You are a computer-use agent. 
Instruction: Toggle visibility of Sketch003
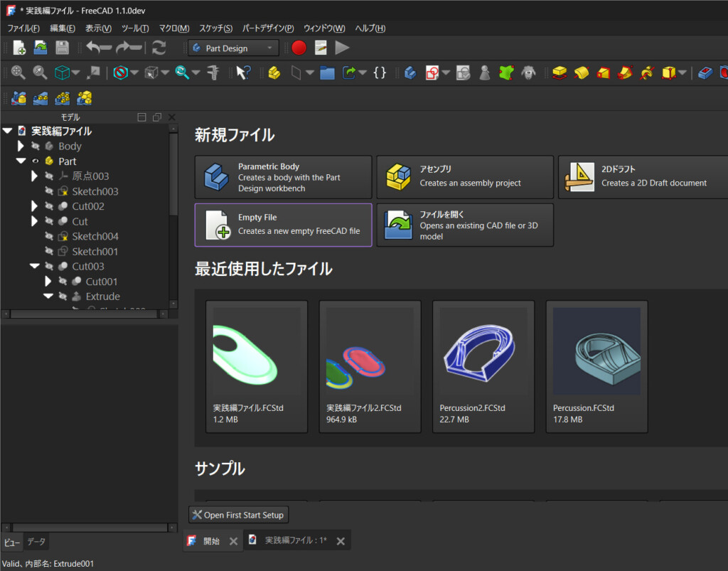[x=49, y=191]
